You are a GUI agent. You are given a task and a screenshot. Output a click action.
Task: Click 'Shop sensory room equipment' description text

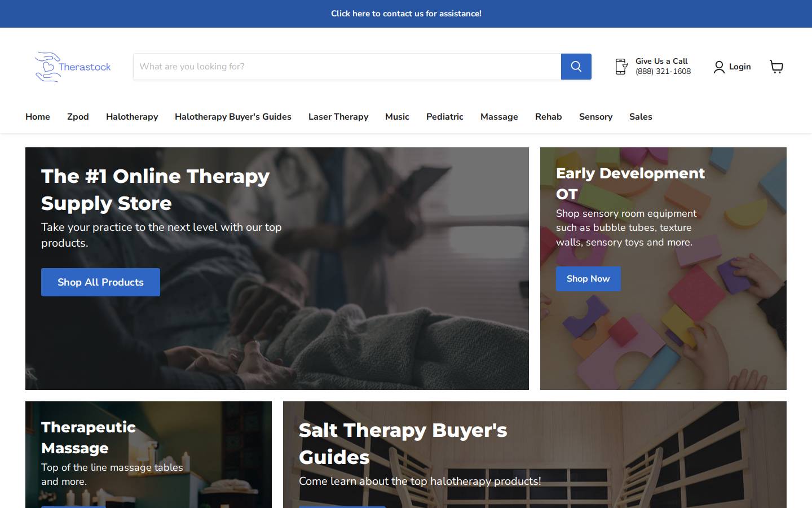626,227
